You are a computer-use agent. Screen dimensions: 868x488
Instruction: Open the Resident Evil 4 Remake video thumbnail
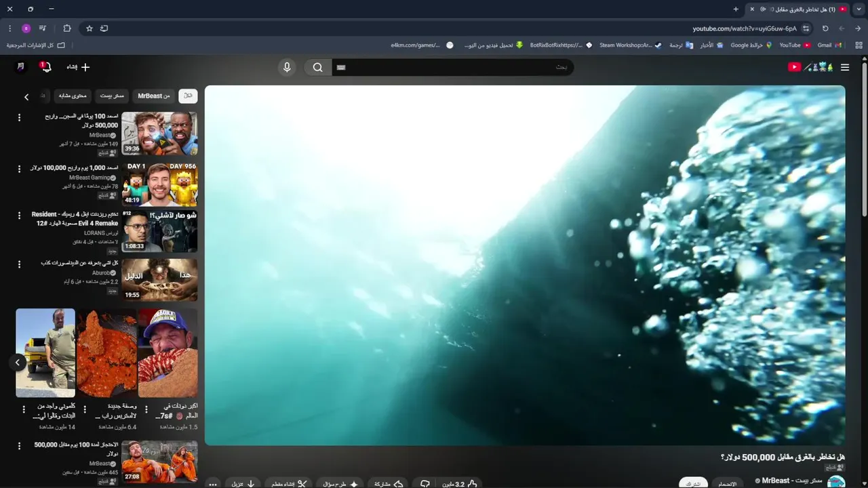[159, 231]
